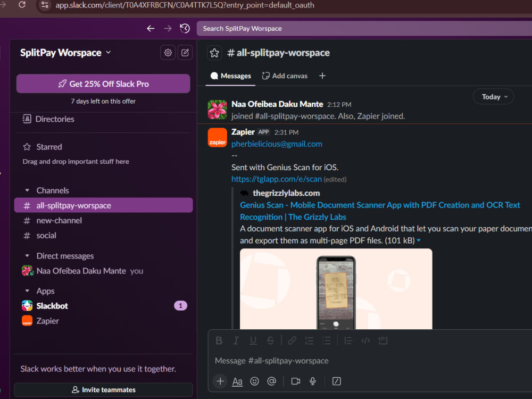The height and width of the screenshot is (399, 532).
Task: Star the all-splitpay-worspace channel
Action: 214,53
